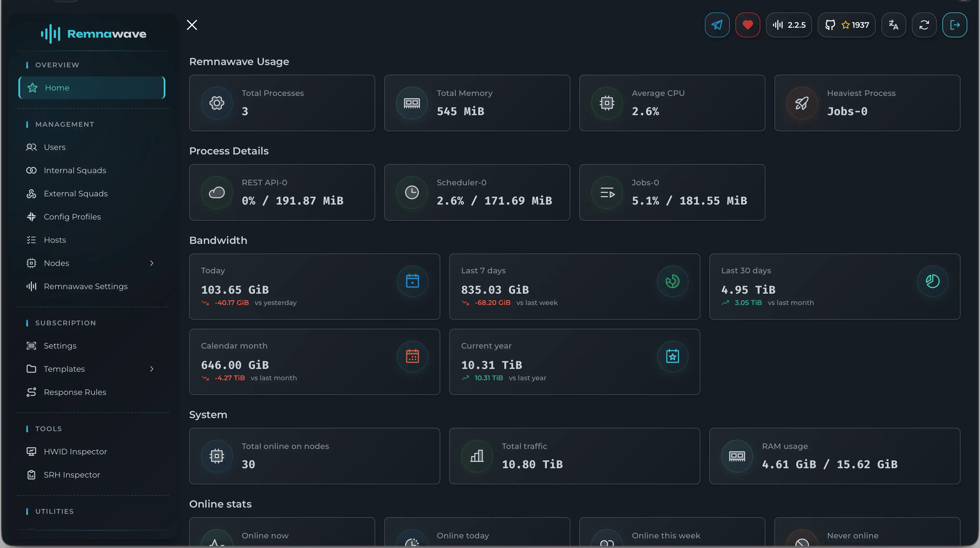
Task: Click the Scheduler-0 clock icon
Action: 412,193
